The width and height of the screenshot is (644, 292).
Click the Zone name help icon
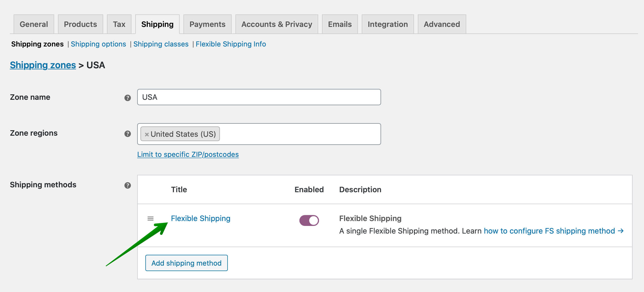[127, 98]
